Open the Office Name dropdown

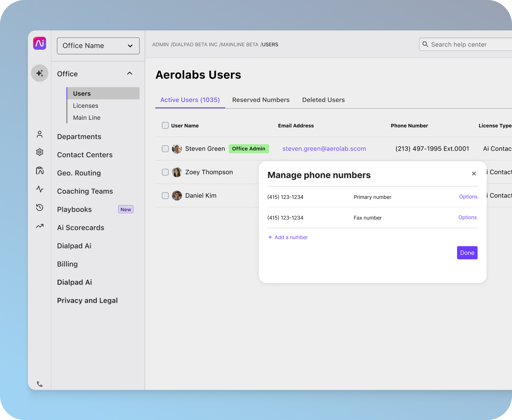pyautogui.click(x=98, y=46)
